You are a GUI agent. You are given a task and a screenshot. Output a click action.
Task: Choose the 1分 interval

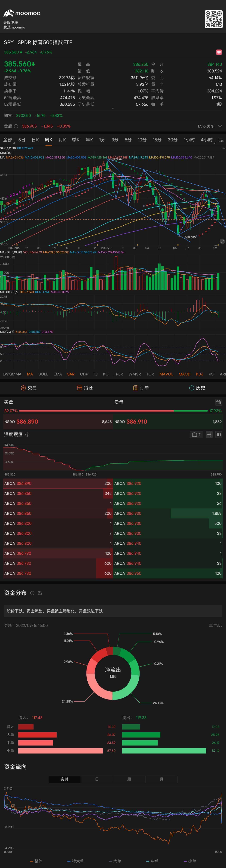(x=102, y=140)
